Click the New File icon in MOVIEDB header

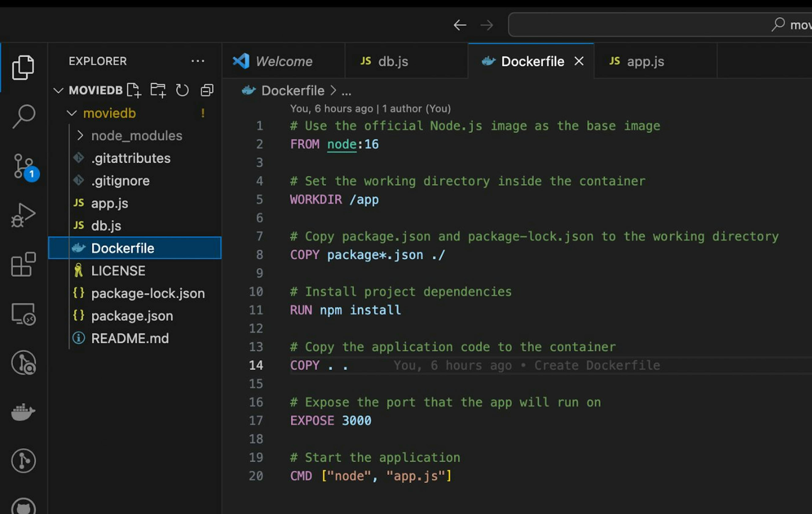(x=134, y=90)
